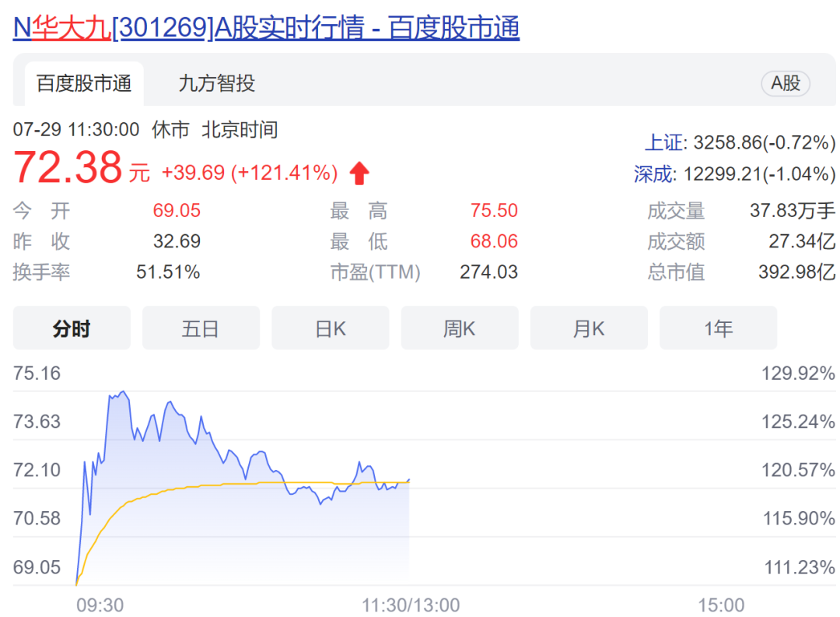Select the 分时 chart view
Viewport: 840px width, 617px height.
[71, 328]
